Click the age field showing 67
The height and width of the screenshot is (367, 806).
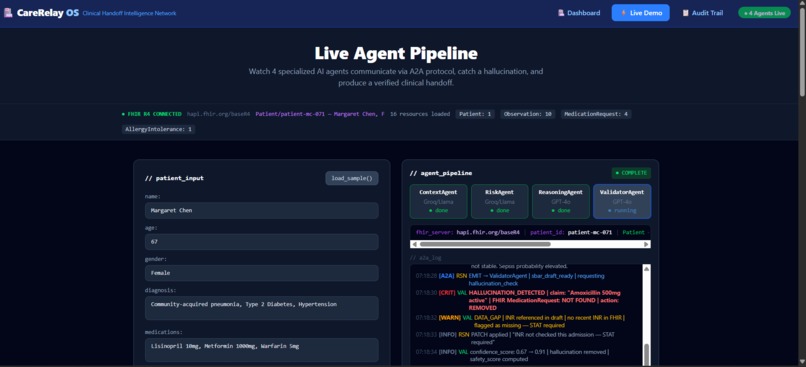pyautogui.click(x=262, y=242)
